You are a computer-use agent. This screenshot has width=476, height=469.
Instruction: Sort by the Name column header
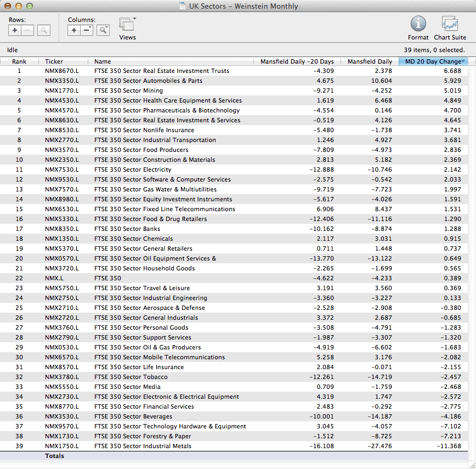click(103, 61)
